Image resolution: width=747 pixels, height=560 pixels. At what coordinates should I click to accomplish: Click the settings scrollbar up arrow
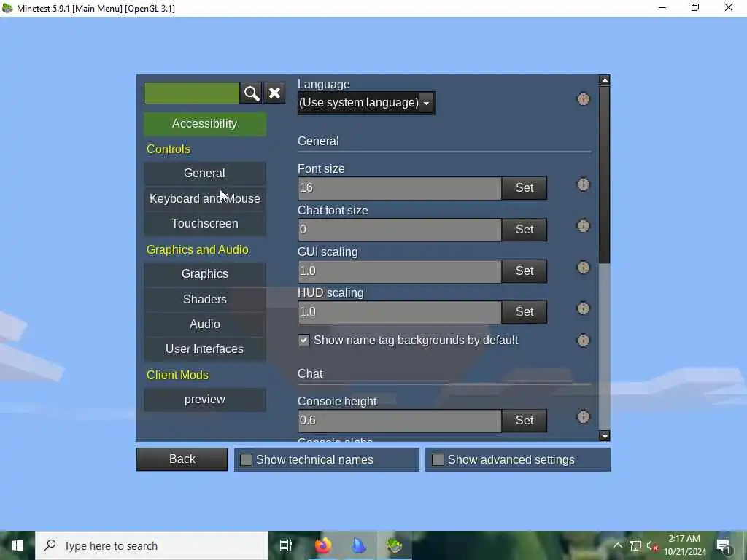tap(605, 80)
